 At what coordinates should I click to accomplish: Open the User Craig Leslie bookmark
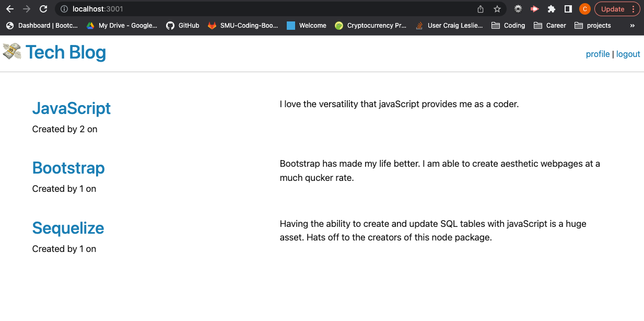[x=449, y=25]
